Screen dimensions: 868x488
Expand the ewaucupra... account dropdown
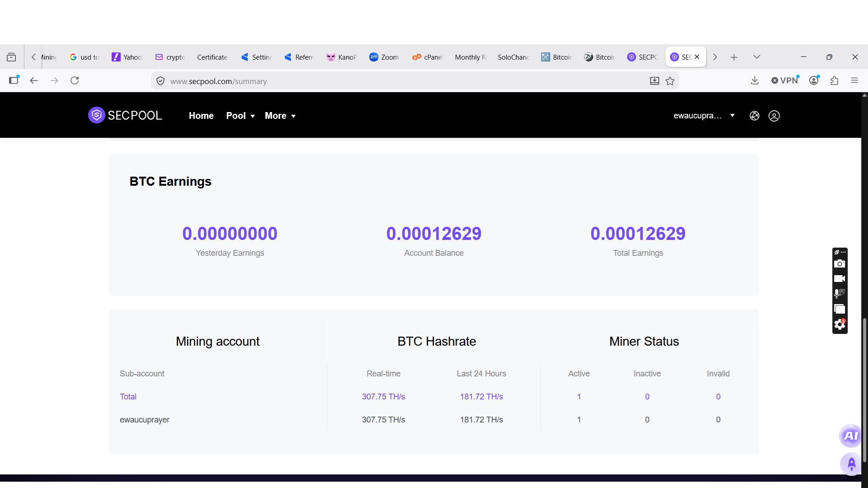[704, 116]
